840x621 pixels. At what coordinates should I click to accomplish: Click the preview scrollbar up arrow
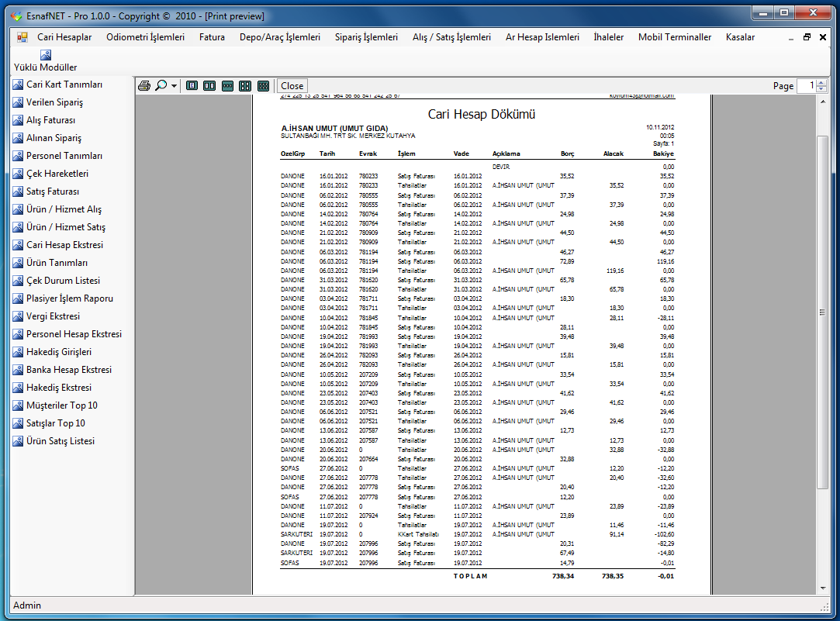(823, 102)
